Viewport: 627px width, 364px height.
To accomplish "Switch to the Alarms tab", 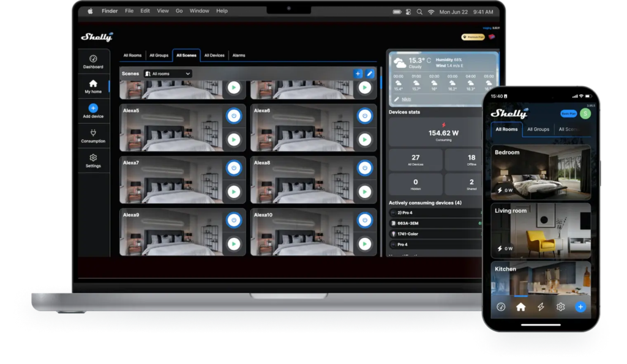I will (239, 56).
